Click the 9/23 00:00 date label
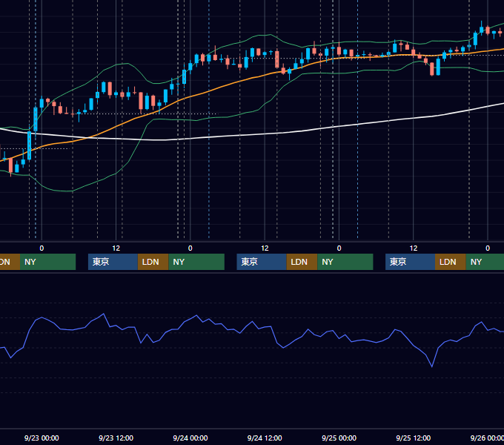Image resolution: width=504 pixels, height=445 pixels. (x=42, y=438)
